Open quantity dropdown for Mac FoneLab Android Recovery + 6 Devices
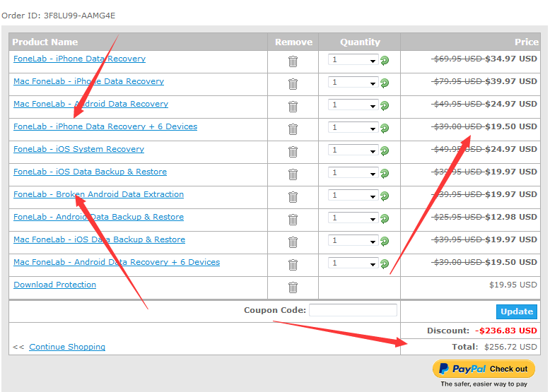The image size is (550, 392). [353, 263]
